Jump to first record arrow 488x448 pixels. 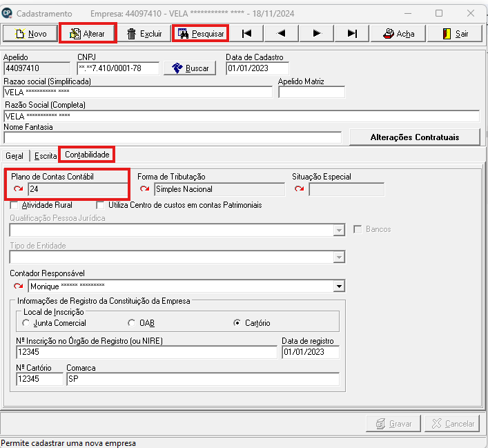coord(246,33)
